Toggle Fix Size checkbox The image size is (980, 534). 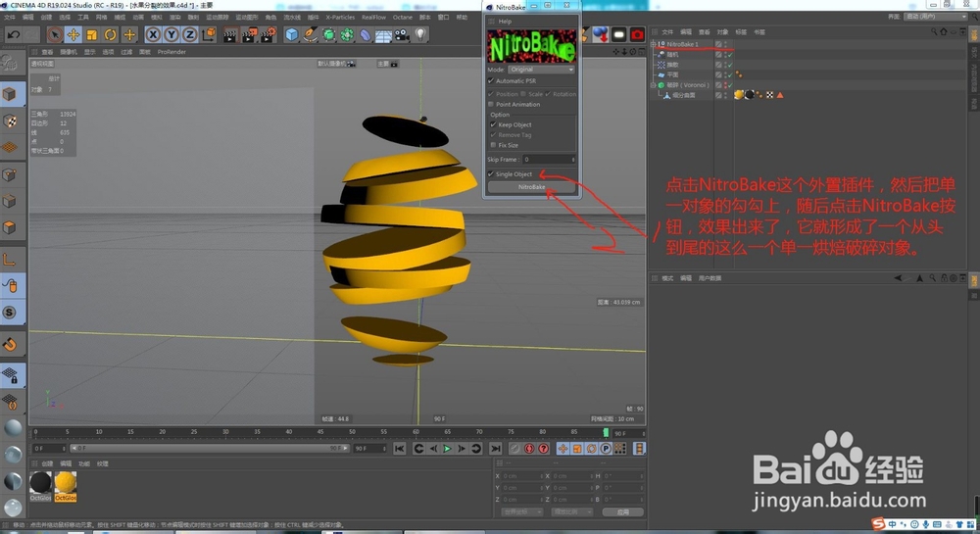(493, 145)
